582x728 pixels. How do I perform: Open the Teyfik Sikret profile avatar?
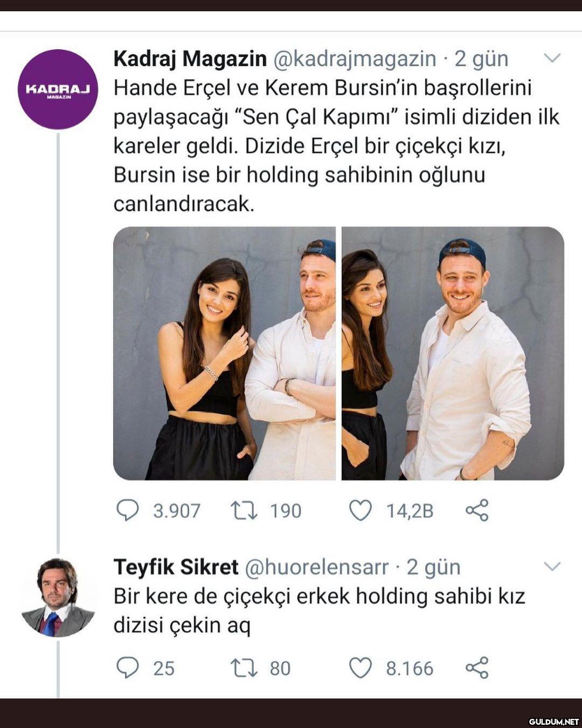(x=58, y=597)
